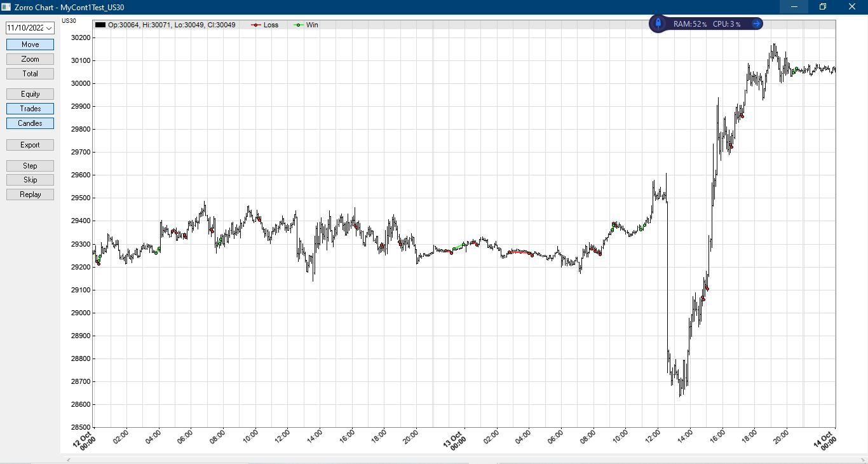This screenshot has height=464, width=868.
Task: Click Step to advance one bar
Action: tap(30, 166)
